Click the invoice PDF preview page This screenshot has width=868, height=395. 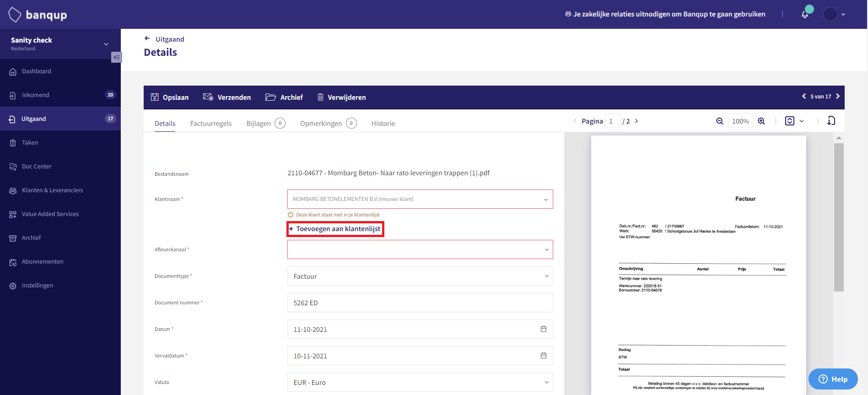click(698, 265)
